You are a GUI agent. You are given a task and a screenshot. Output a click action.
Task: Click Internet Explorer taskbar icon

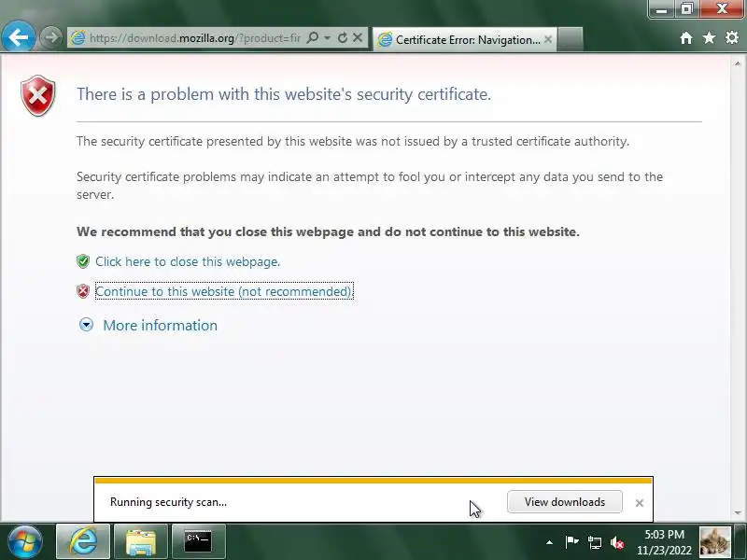83,541
